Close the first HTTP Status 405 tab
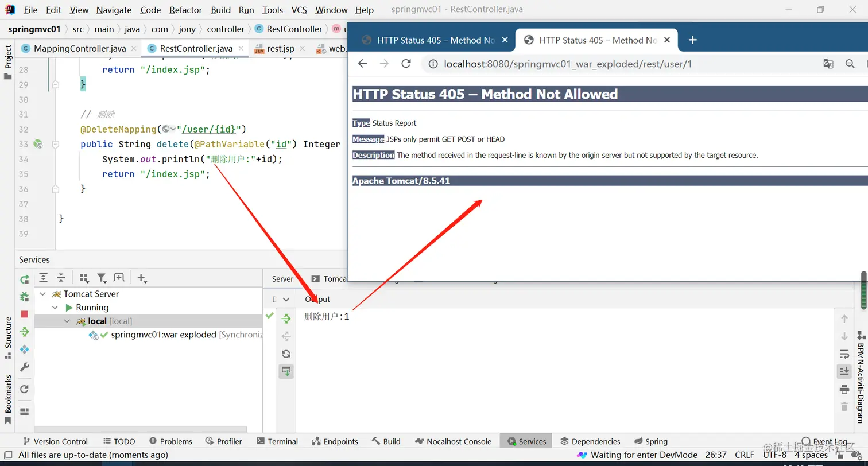868x466 pixels. coord(505,40)
